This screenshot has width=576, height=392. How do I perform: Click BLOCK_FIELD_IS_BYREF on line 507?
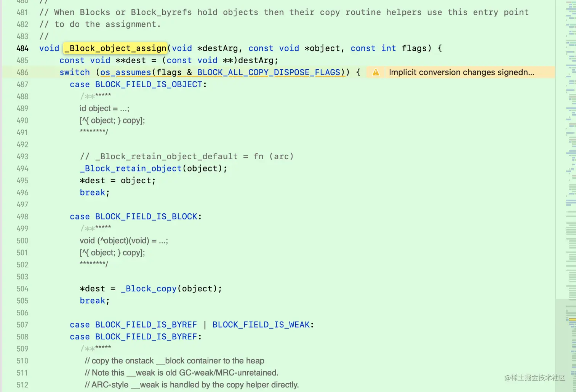point(146,325)
